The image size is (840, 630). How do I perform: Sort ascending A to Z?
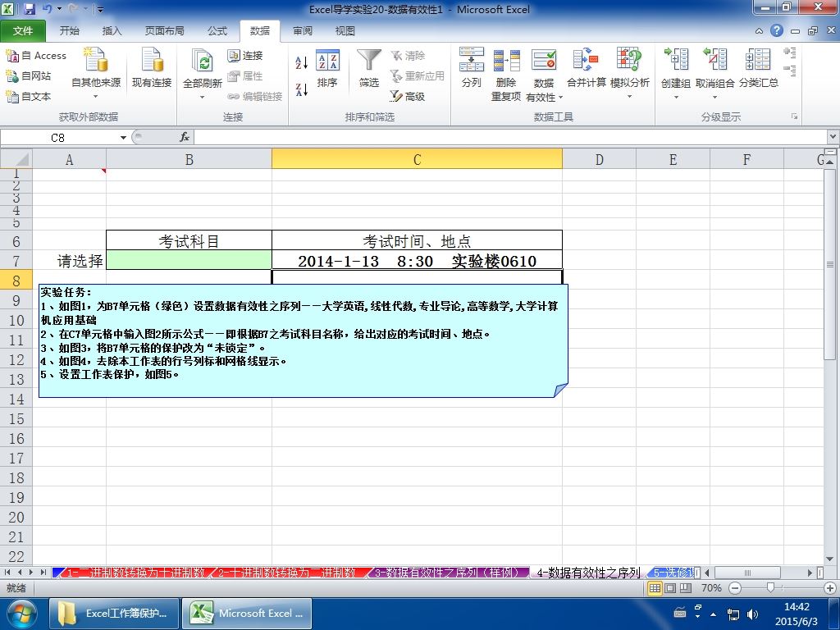click(x=302, y=62)
